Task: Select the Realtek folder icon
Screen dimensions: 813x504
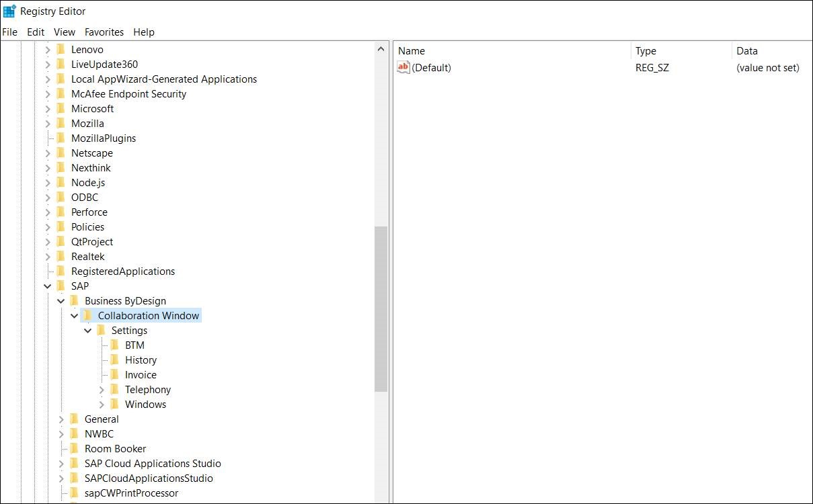Action: click(x=61, y=256)
